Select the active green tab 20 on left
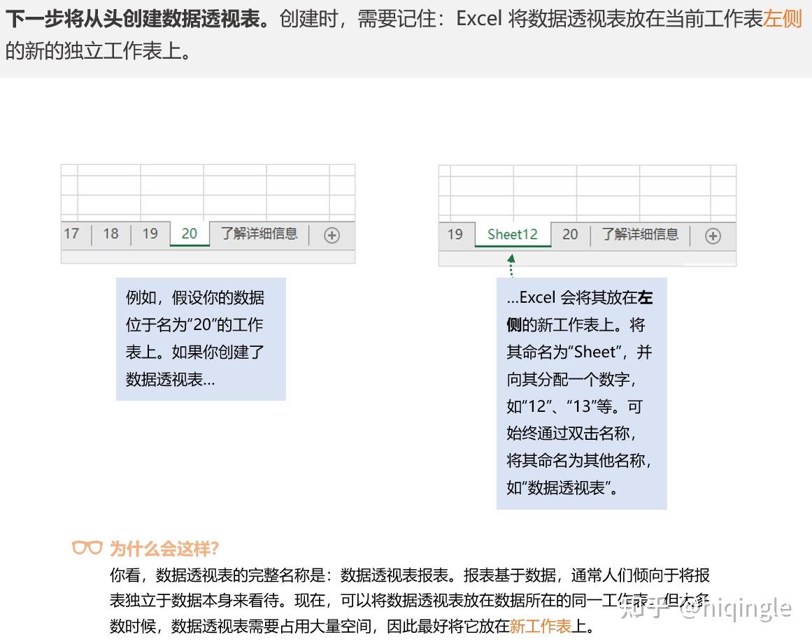 coord(190,234)
